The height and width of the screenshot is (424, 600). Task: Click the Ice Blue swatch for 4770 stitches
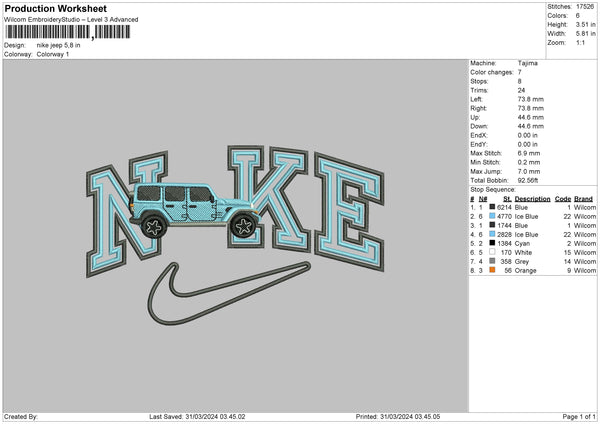coord(492,216)
